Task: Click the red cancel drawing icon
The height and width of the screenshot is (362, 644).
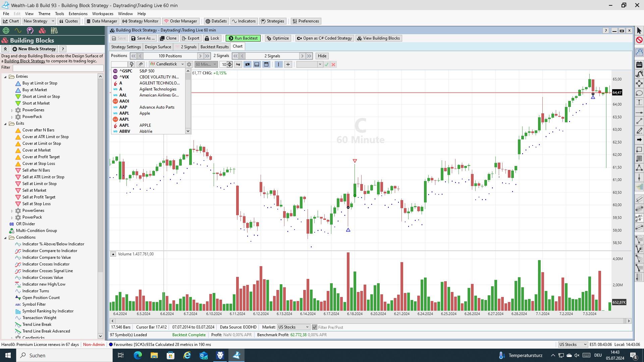Action: tap(639, 40)
